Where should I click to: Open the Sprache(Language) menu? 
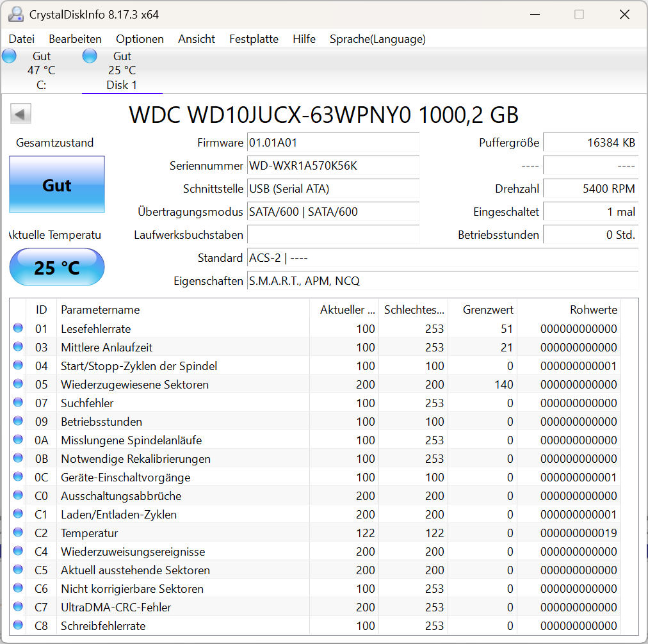click(x=378, y=39)
